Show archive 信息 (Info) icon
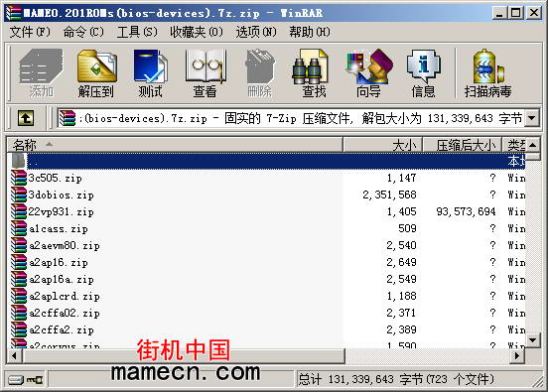This screenshot has width=548, height=392. point(423,73)
